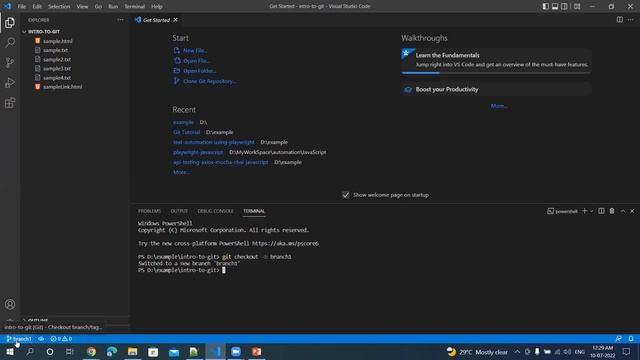640x360 pixels.
Task: Open PowerPoint from taskbar
Action: 256,351
